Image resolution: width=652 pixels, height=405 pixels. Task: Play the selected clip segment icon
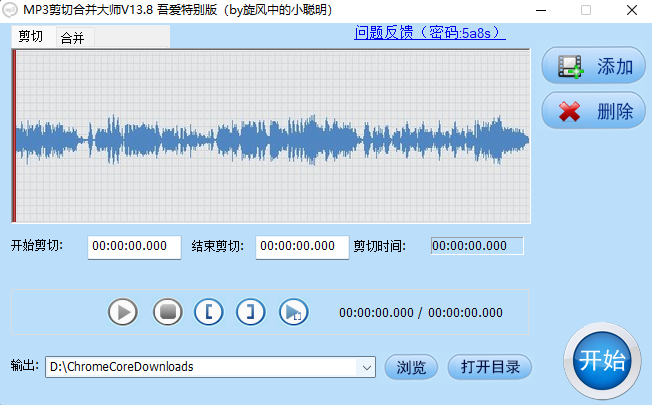(294, 312)
